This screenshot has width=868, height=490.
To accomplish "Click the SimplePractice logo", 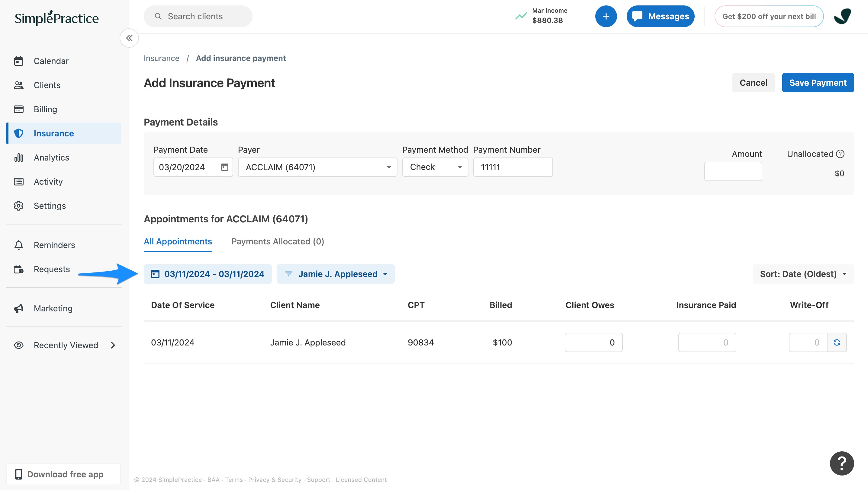I will (56, 18).
